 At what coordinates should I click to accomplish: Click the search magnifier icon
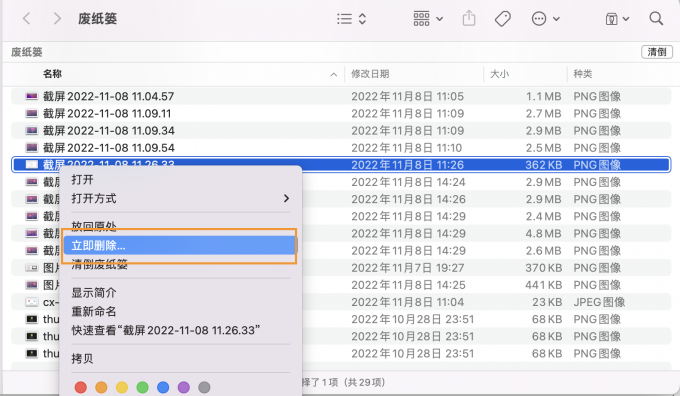coord(656,19)
